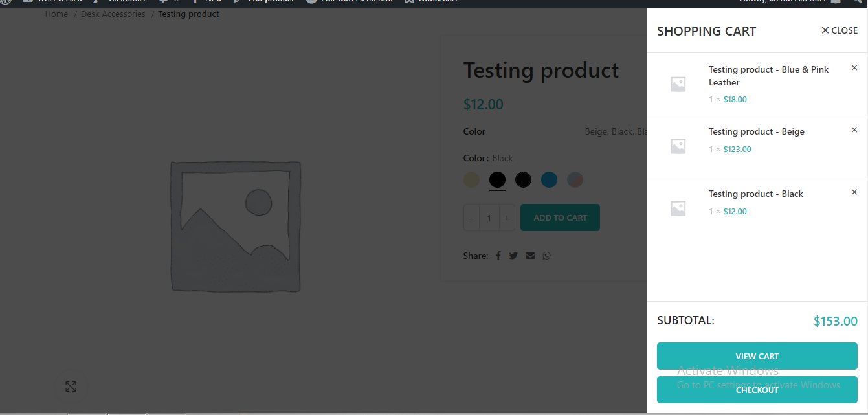Go to Home breadcrumb
Viewport: 868px width, 415px height.
[56, 14]
